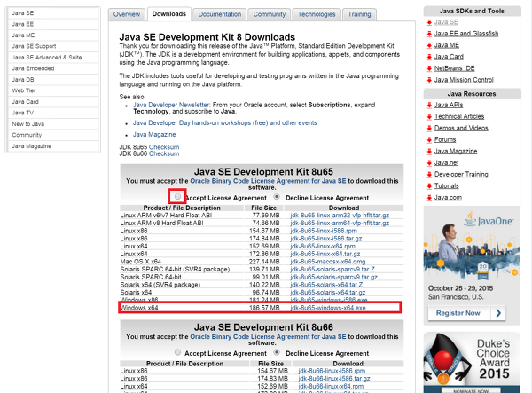Open Java TV sidebar item
Viewport: 532px width, 393px height.
53,113
